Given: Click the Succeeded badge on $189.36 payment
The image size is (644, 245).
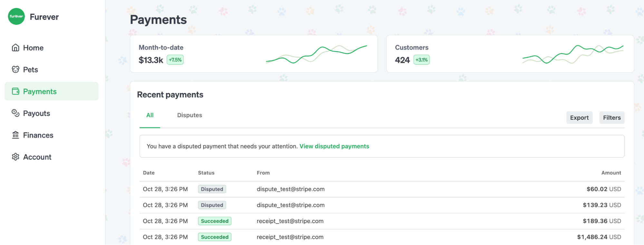Looking at the screenshot, I should (x=215, y=221).
